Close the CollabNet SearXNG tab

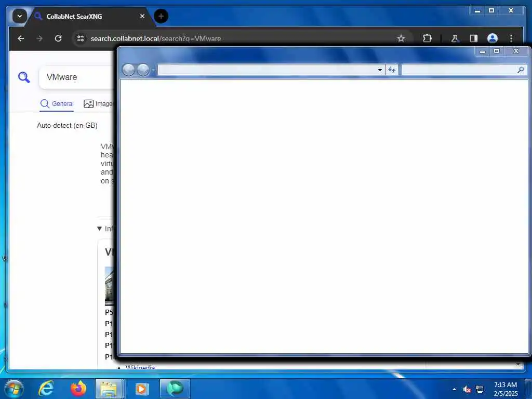click(x=142, y=16)
